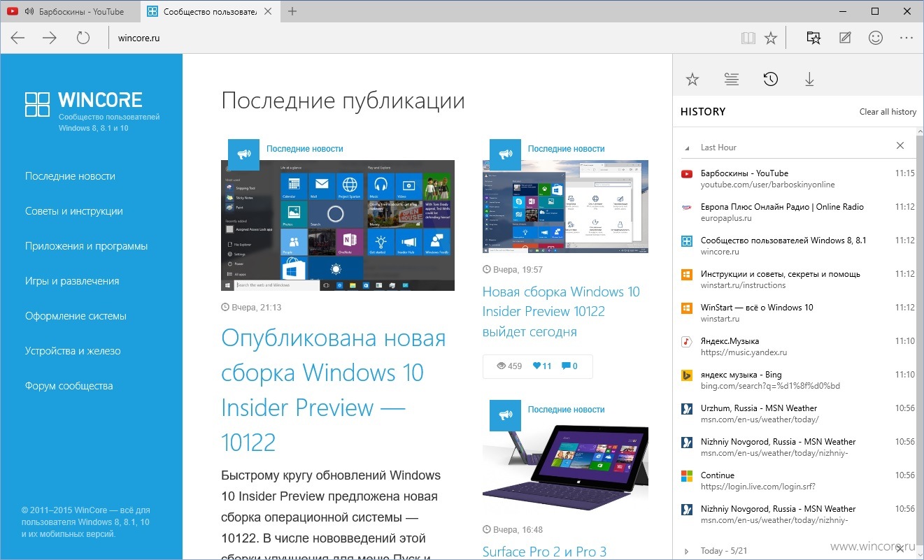Open Инструкции и советы history entry

coord(797,280)
